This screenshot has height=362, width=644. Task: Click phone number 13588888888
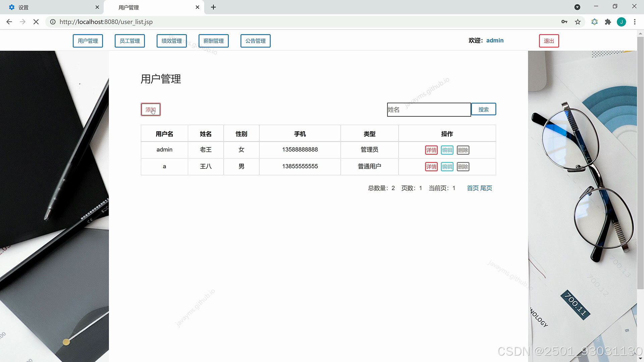pos(300,149)
